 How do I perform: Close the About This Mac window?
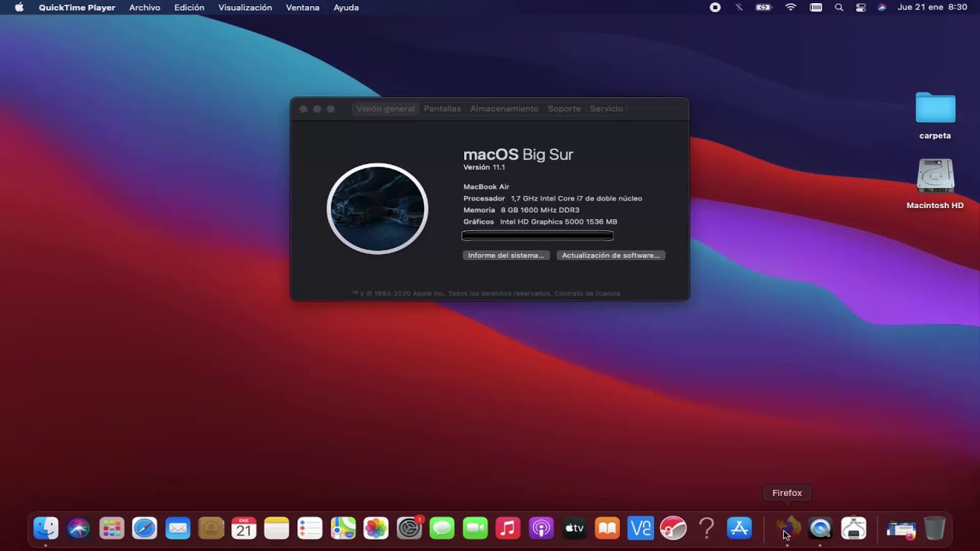304,109
